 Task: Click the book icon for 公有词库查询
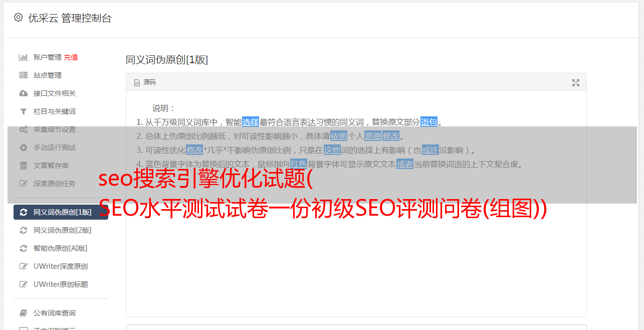pos(23,313)
